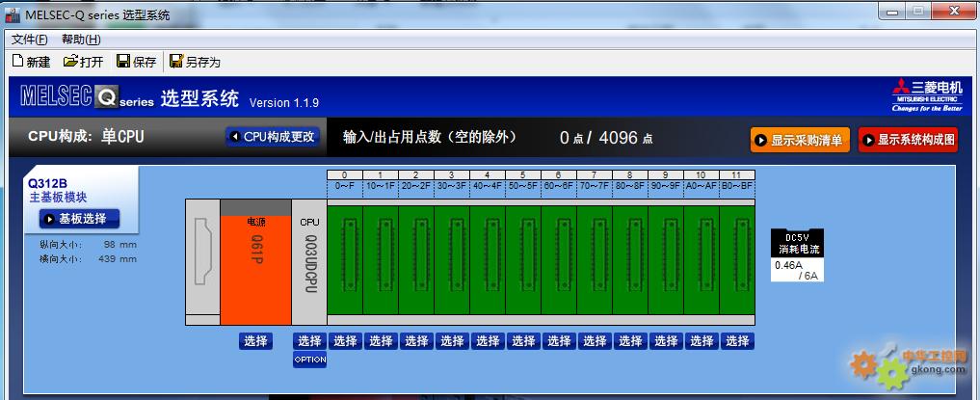Screen dimensions: 980x400
Task: Click the CPU构成更改 button
Action: pos(273,136)
